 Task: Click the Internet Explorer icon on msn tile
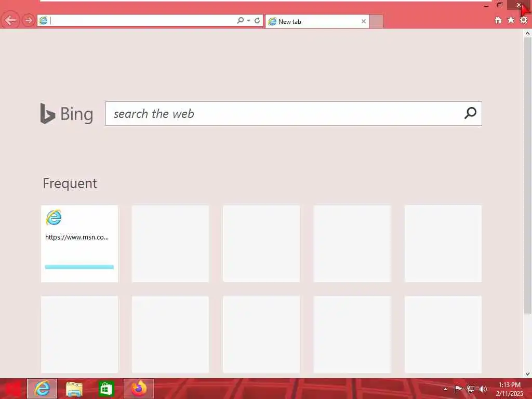coord(54,218)
